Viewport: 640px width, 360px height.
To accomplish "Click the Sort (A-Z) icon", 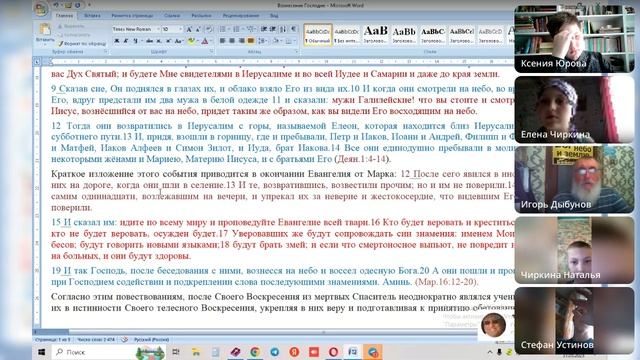I will [x=283, y=29].
